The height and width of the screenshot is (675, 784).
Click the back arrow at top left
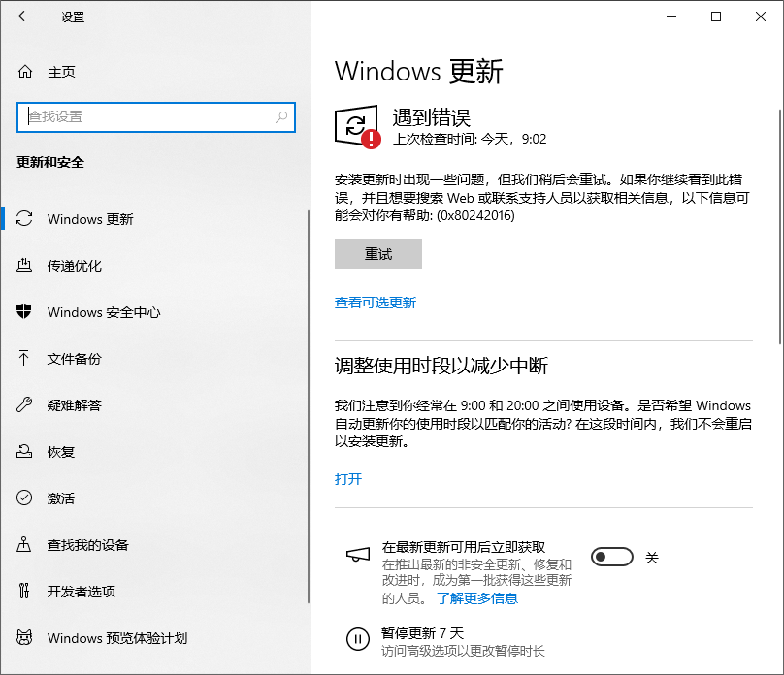[22, 16]
